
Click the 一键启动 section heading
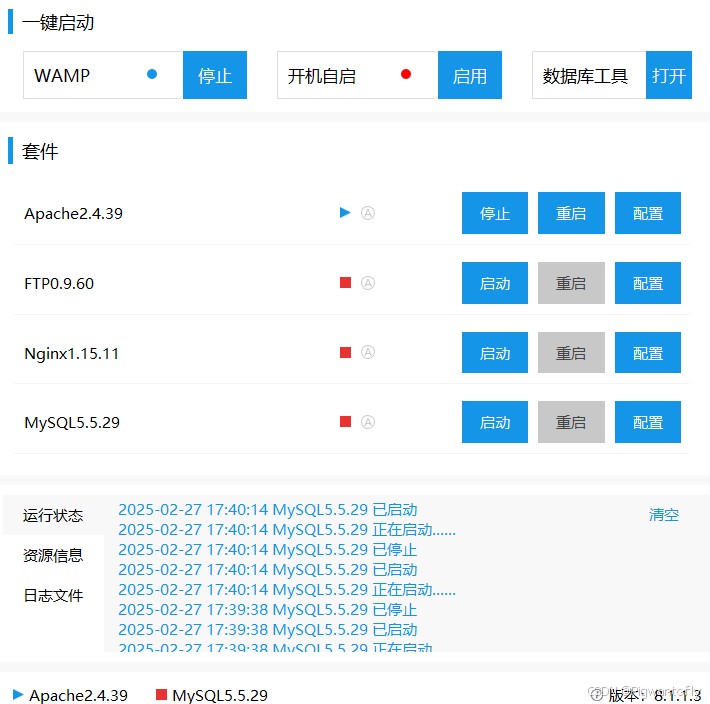[58, 23]
